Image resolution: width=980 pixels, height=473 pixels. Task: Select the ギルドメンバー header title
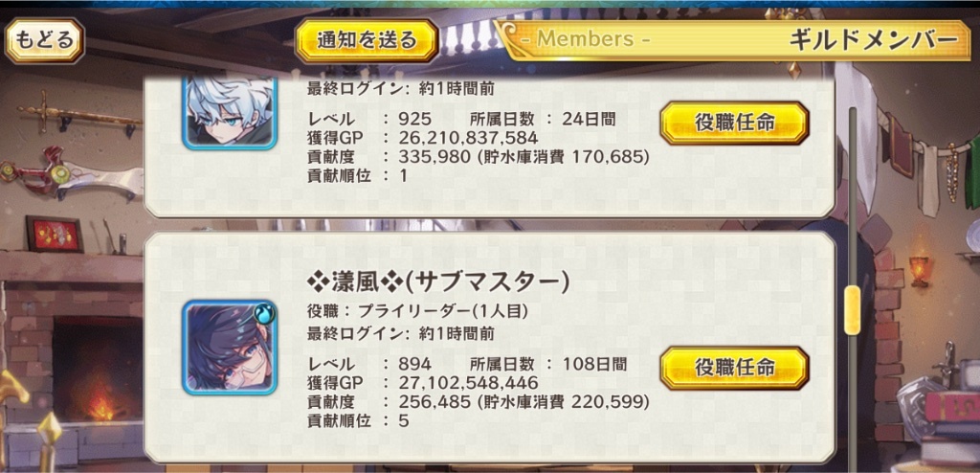(x=873, y=40)
